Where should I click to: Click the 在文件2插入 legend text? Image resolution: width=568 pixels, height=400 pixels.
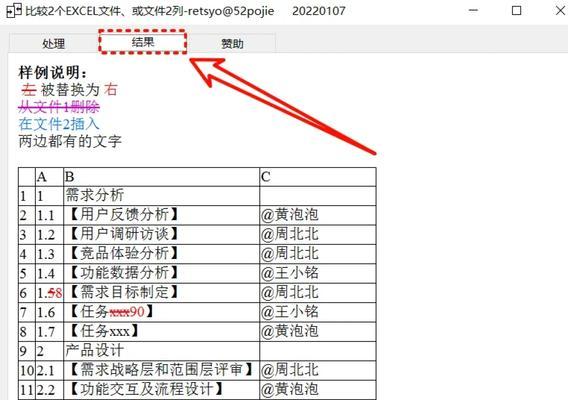pos(59,124)
